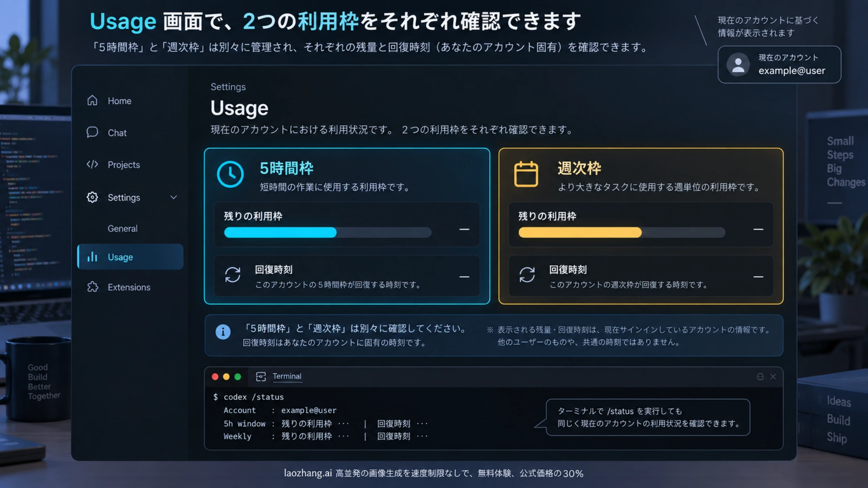Click the 週次枠 card title
The height and width of the screenshot is (488, 868).
point(579,168)
